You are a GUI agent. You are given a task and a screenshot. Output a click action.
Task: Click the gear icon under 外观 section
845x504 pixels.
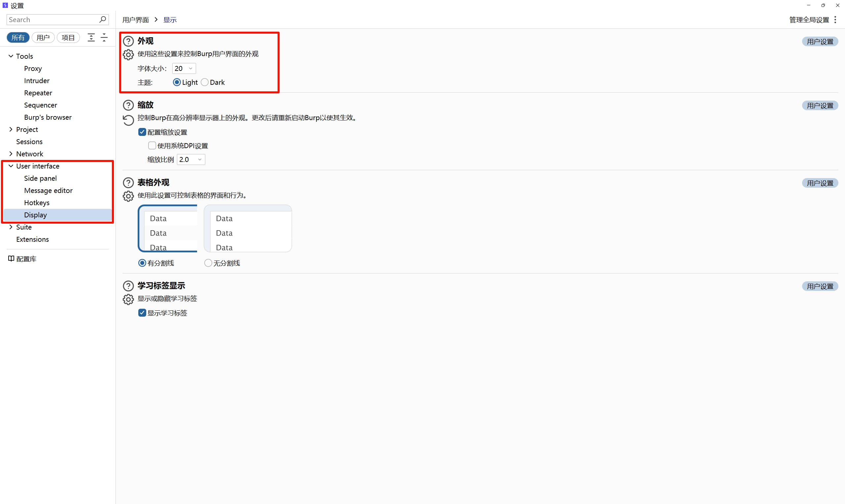tap(128, 54)
